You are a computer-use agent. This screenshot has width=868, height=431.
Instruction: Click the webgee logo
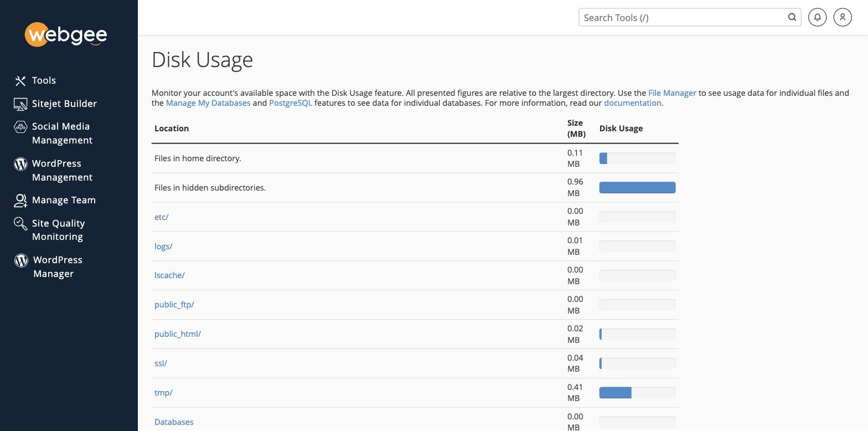pyautogui.click(x=66, y=35)
